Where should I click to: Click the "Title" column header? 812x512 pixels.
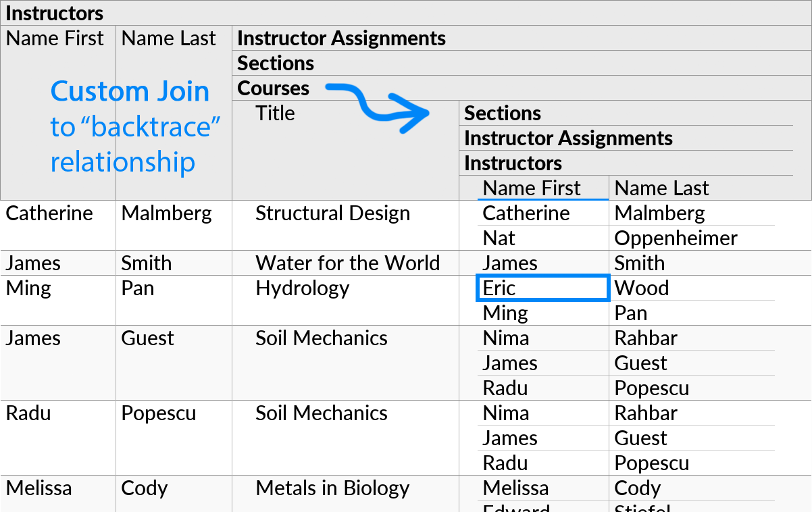point(274,113)
